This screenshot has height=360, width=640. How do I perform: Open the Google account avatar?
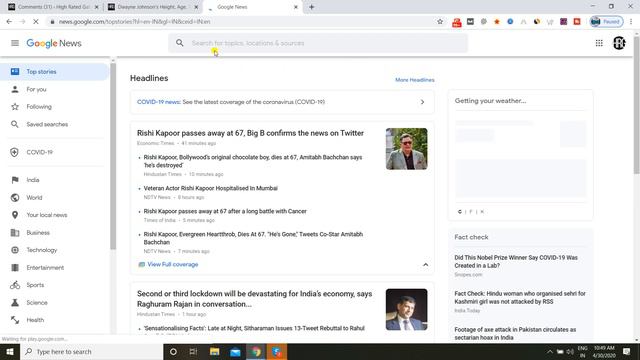click(619, 43)
